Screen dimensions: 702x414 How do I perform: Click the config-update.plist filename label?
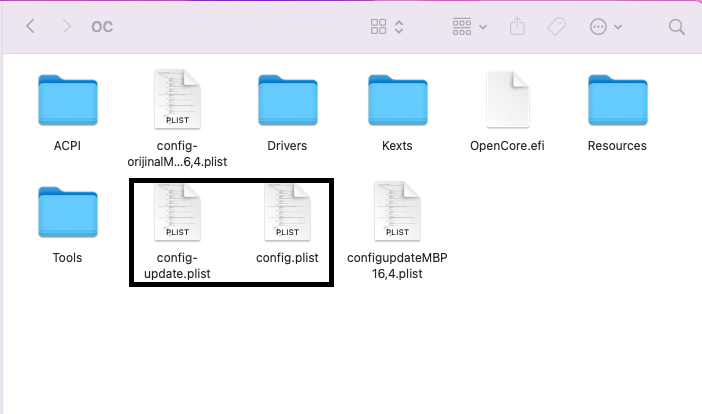[x=177, y=266]
